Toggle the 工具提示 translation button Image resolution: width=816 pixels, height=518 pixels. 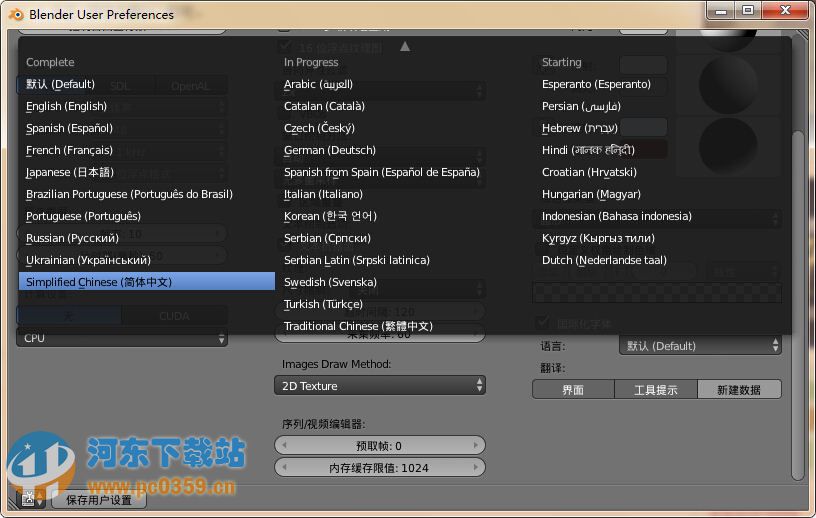656,390
